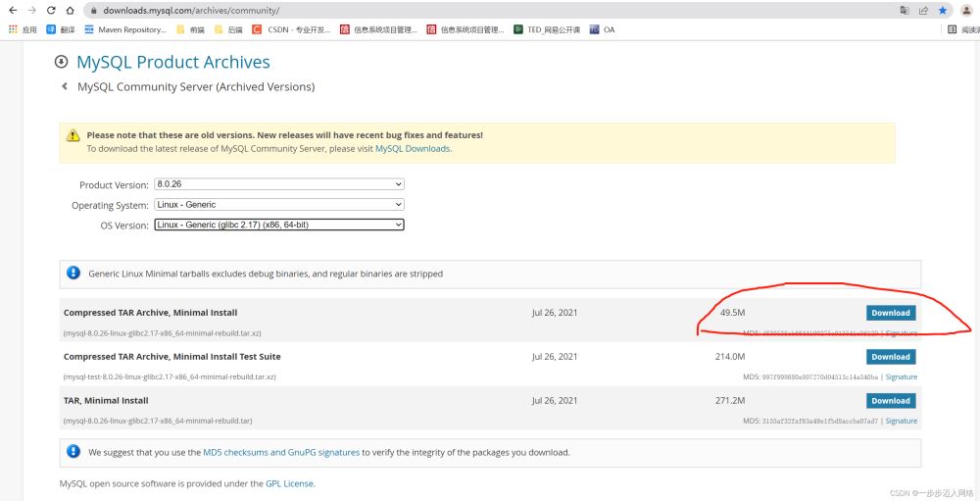Click the browser back arrow
This screenshot has height=501, width=980.
click(13, 10)
